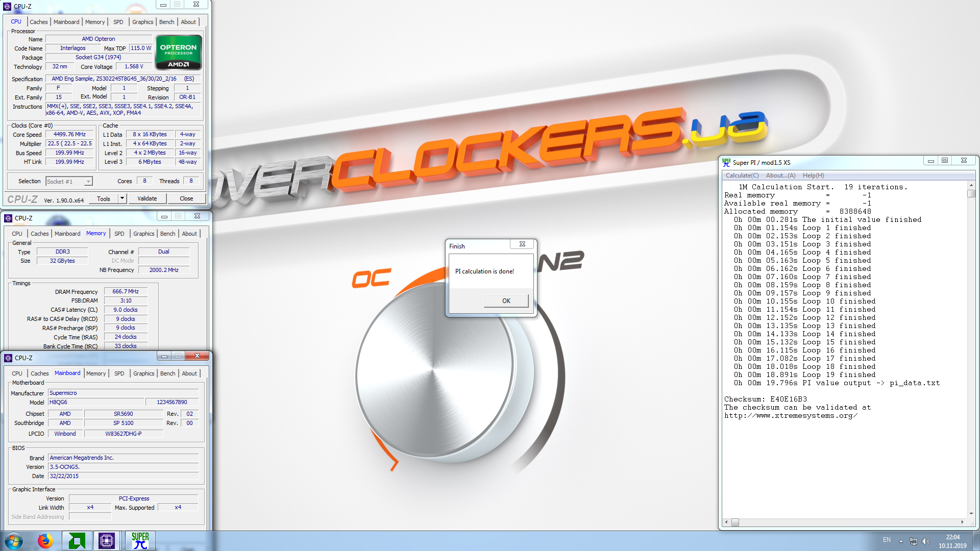Open SPD tab in top CPU-Z window
The image size is (980, 551).
click(118, 22)
